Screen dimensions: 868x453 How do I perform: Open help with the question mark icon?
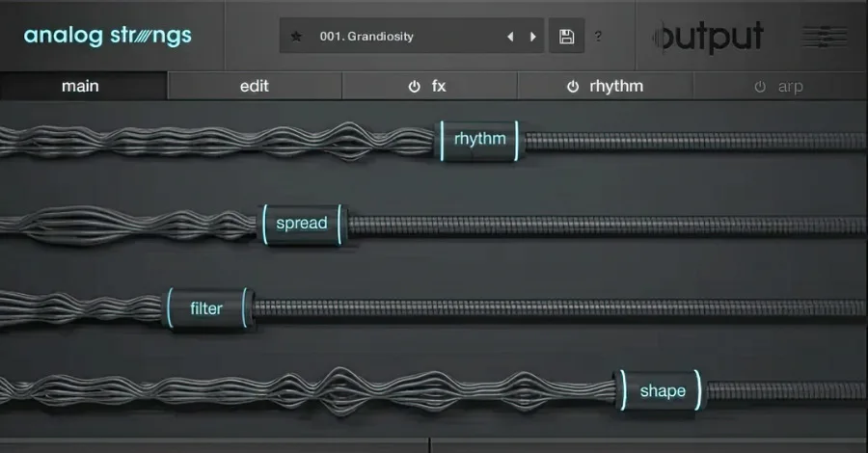598,37
